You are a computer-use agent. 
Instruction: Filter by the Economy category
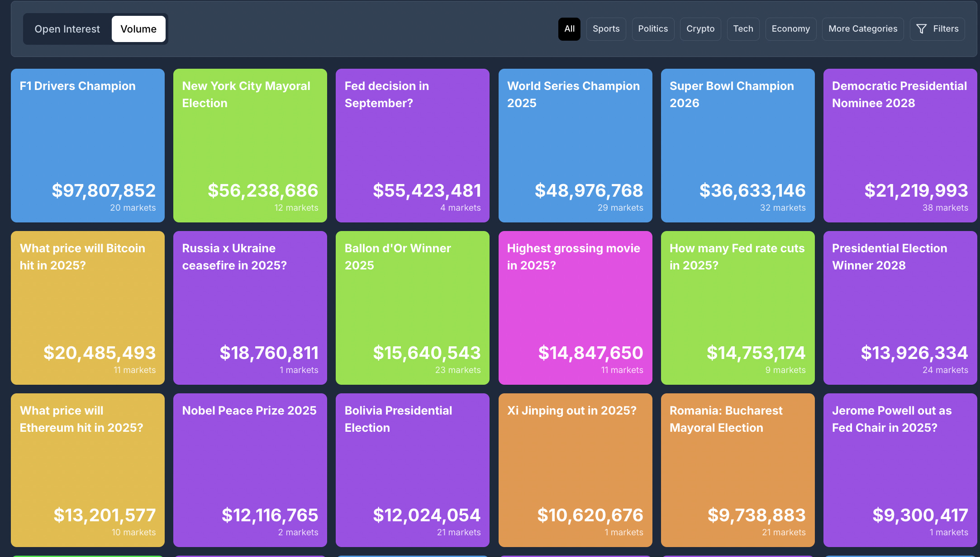click(x=790, y=29)
